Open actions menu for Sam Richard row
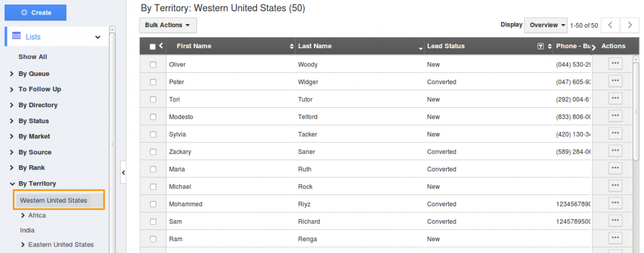 pyautogui.click(x=615, y=221)
